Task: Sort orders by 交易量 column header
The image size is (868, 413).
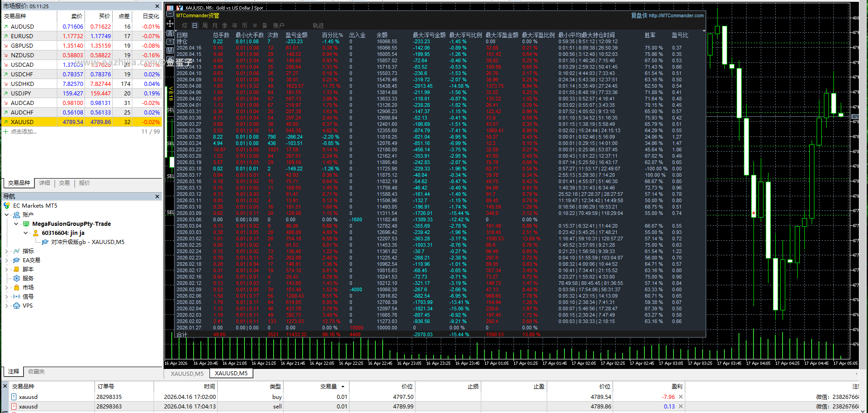Action: pyautogui.click(x=316, y=387)
